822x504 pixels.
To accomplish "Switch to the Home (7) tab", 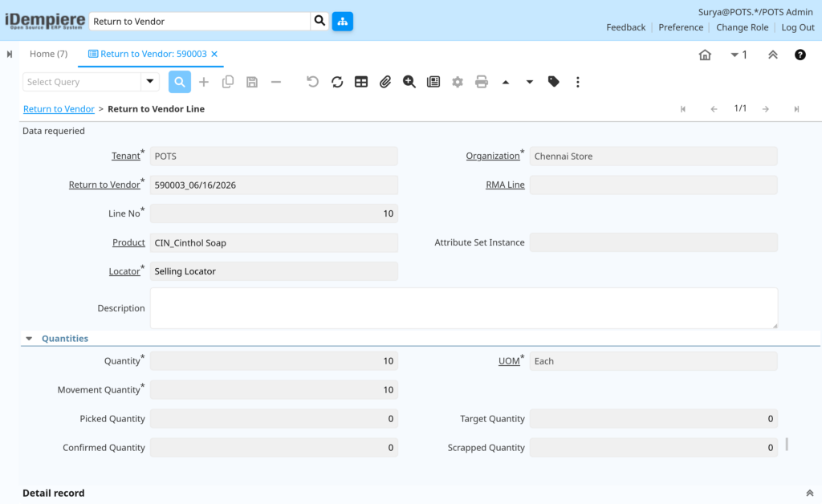I will (48, 54).
